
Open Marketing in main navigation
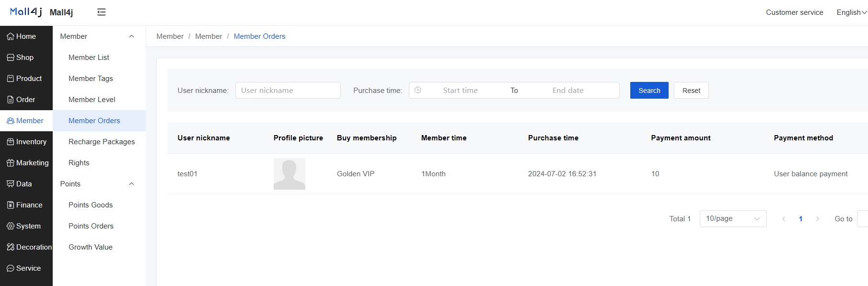point(26,163)
